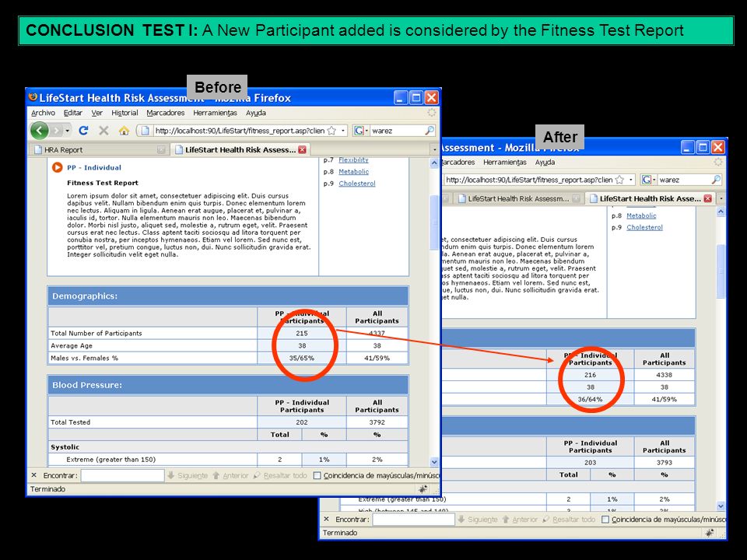
Task: Open Cholesterol link in Before window
Action: coord(357,184)
